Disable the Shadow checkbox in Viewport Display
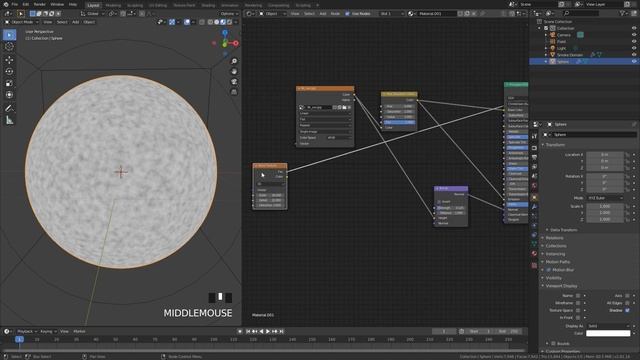 pyautogui.click(x=627, y=310)
